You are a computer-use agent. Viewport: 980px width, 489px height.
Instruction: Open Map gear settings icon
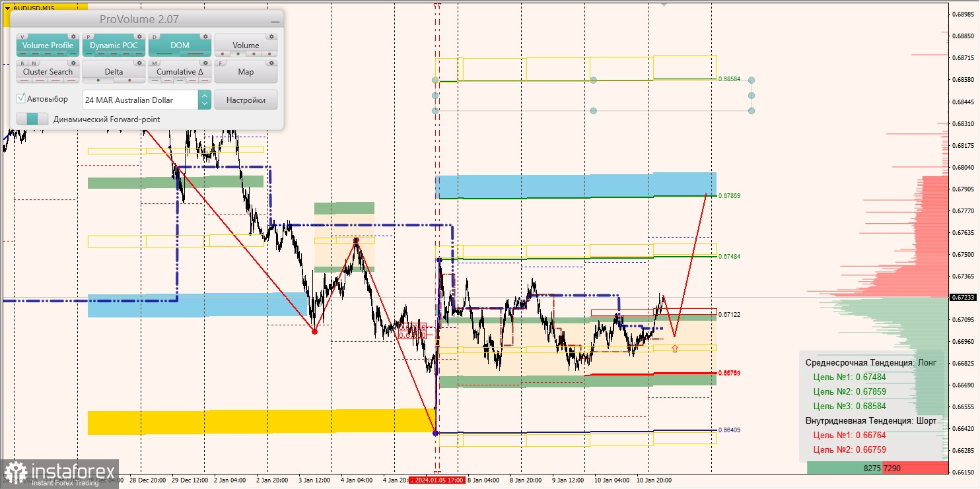click(x=271, y=63)
